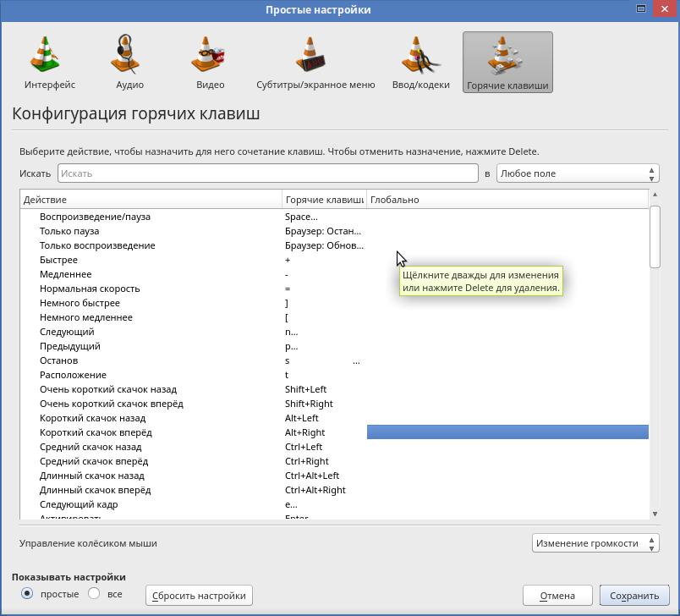Select the простые settings radio button

[27, 593]
